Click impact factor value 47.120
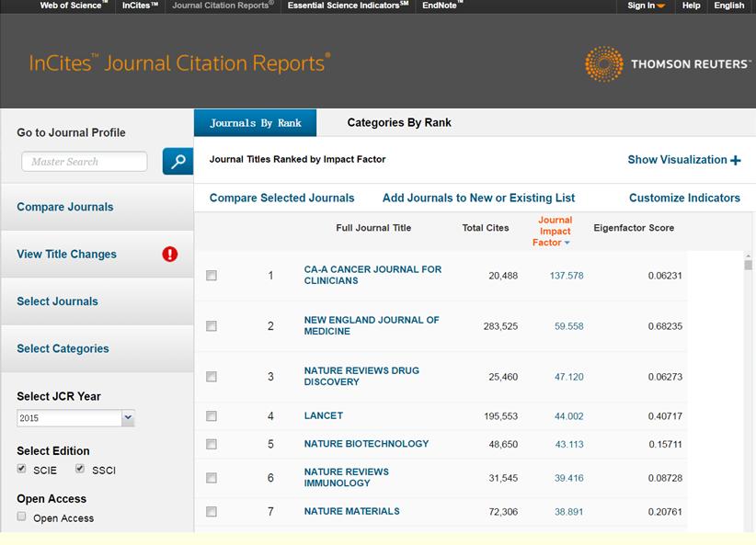This screenshot has height=545, width=756. (x=569, y=377)
